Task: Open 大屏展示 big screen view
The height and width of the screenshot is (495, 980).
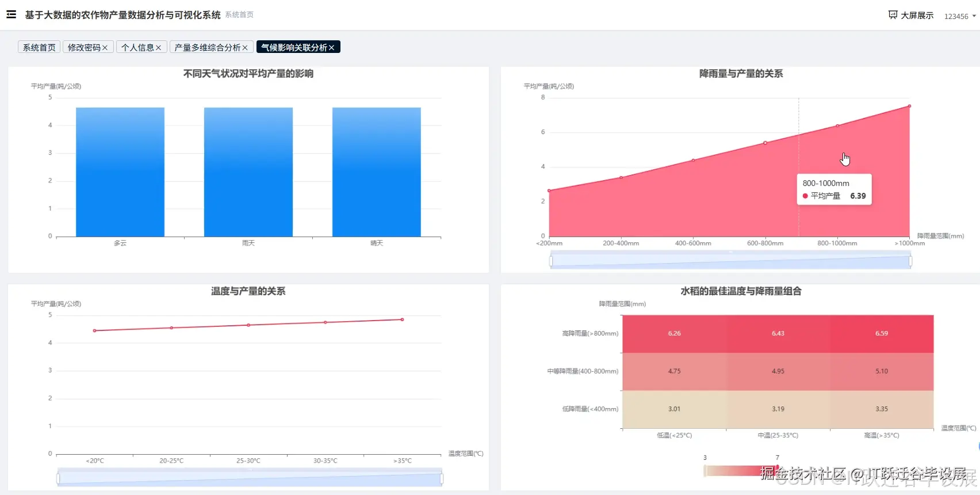Action: tap(911, 15)
